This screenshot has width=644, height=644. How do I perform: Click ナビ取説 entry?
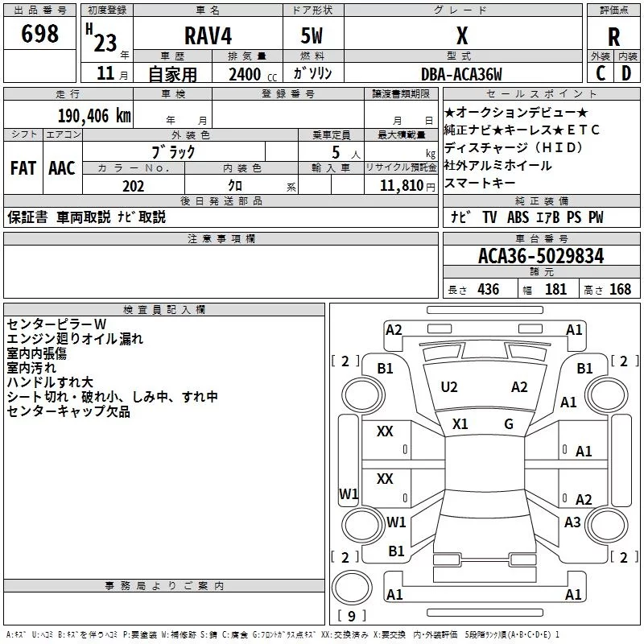coord(142,217)
